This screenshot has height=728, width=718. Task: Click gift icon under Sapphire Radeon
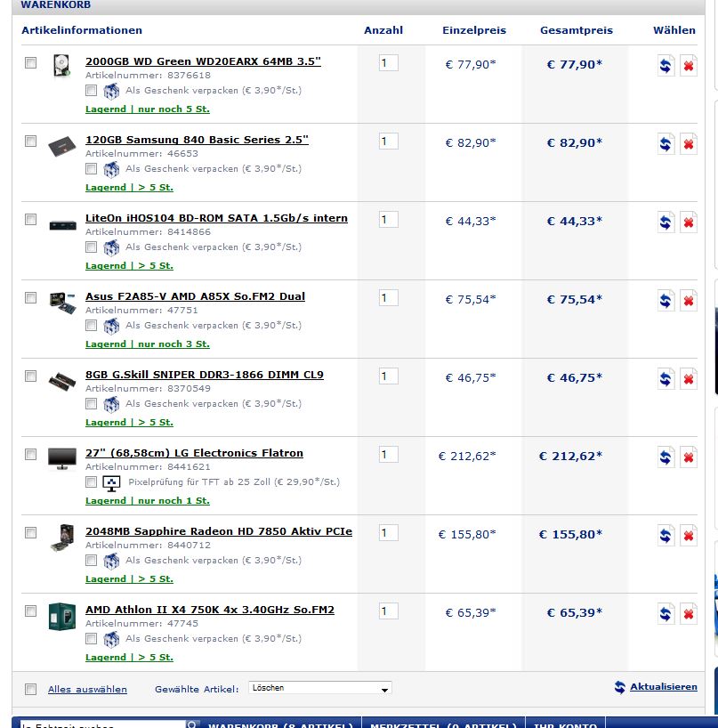(111, 562)
